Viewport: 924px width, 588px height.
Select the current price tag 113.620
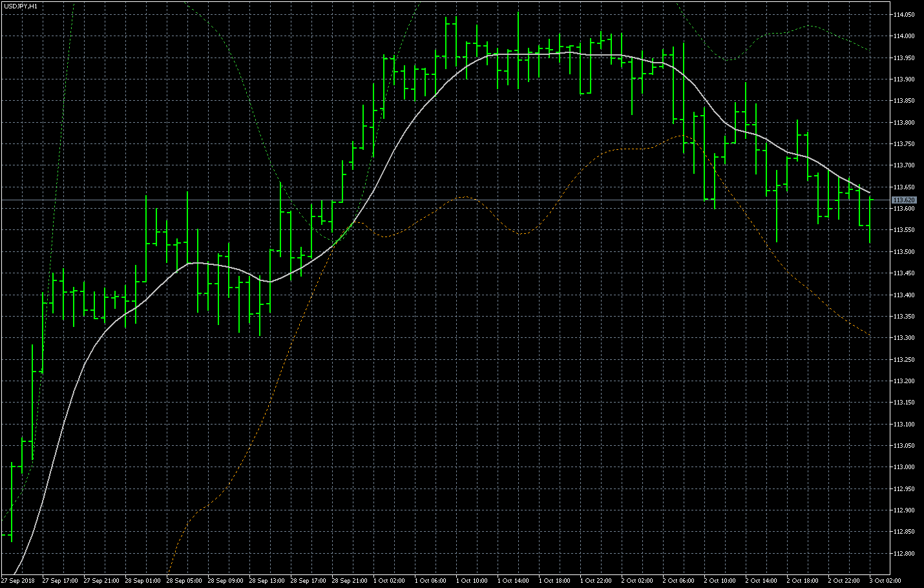click(904, 200)
